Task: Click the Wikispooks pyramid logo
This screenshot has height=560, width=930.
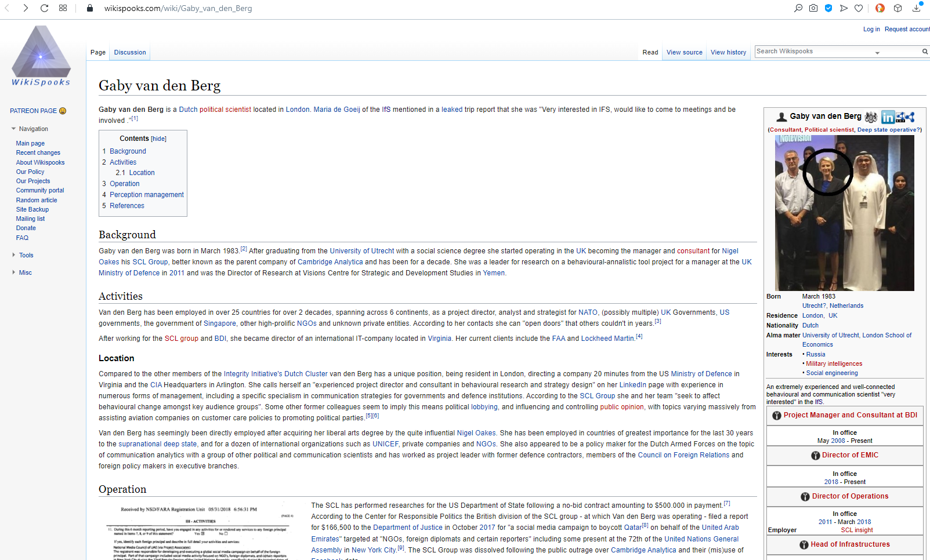Action: (41, 56)
